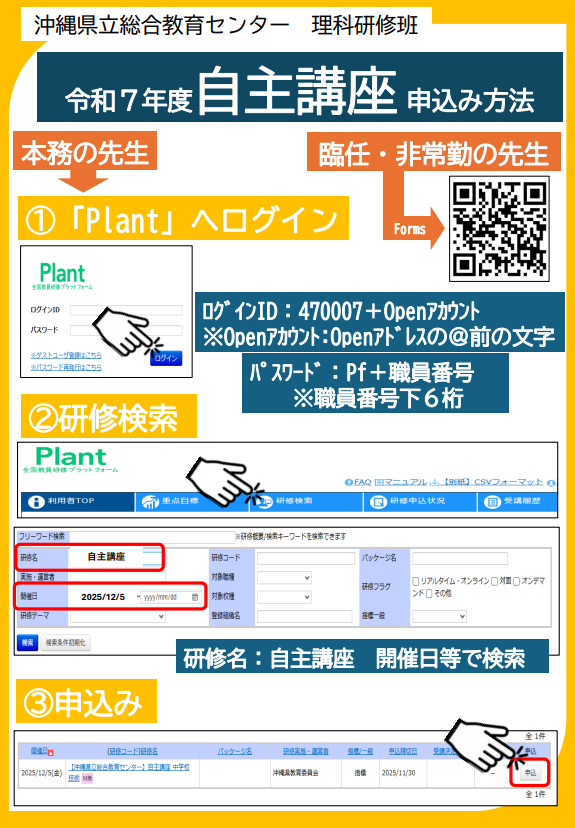The height and width of the screenshot is (828, 575).
Task: Click the blue ログイン button in Plant login
Action: pos(166,357)
